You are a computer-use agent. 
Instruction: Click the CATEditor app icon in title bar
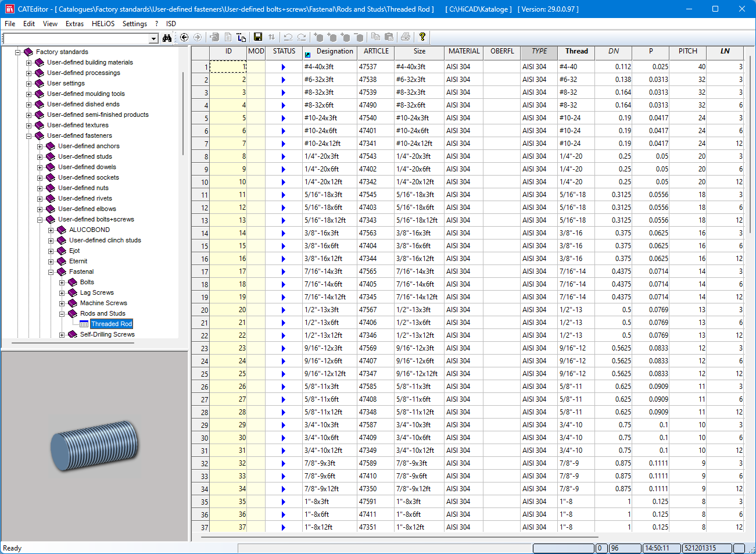pos(9,9)
